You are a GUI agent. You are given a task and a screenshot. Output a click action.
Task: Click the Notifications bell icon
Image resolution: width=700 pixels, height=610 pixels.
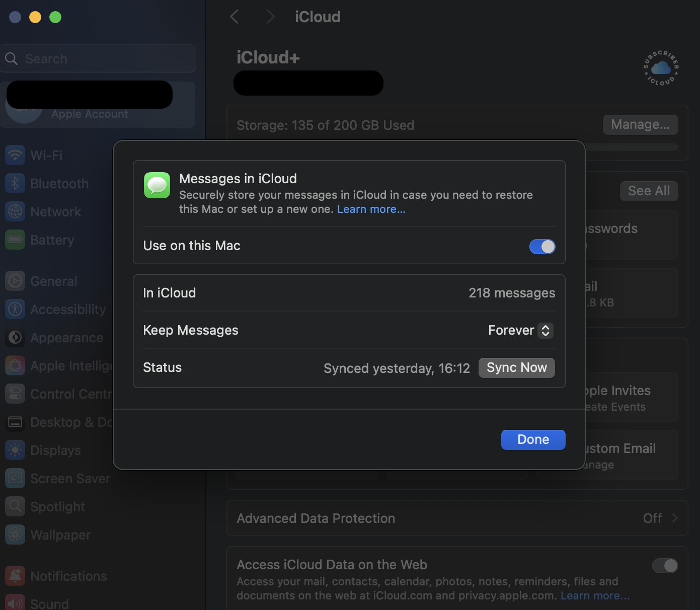pos(15,576)
